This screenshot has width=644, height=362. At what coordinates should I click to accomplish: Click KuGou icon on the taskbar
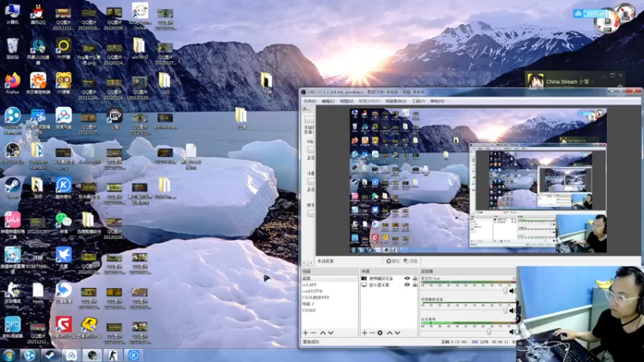pos(134,355)
